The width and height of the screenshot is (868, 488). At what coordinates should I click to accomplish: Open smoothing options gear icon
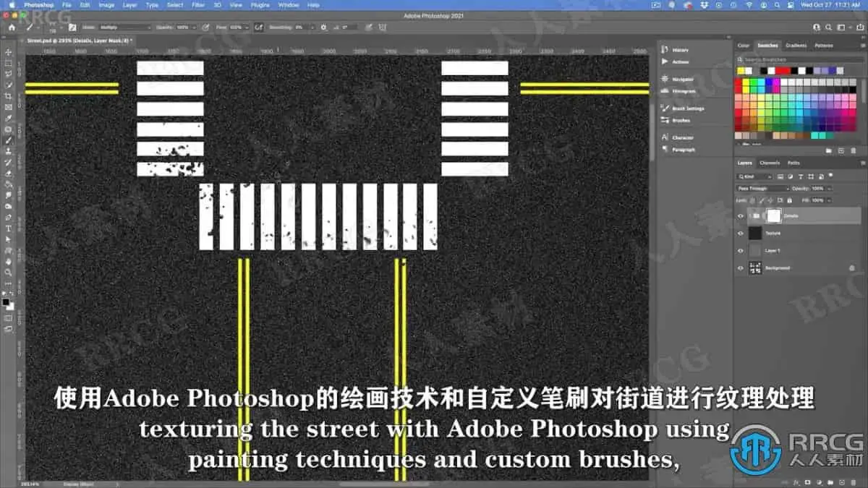pos(323,27)
